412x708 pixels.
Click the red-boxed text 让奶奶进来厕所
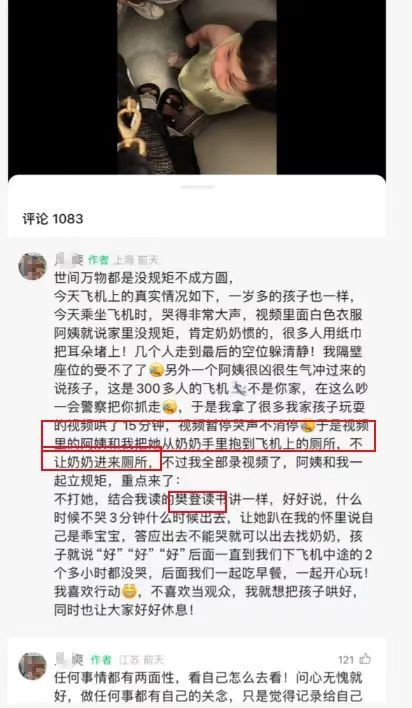click(x=107, y=462)
